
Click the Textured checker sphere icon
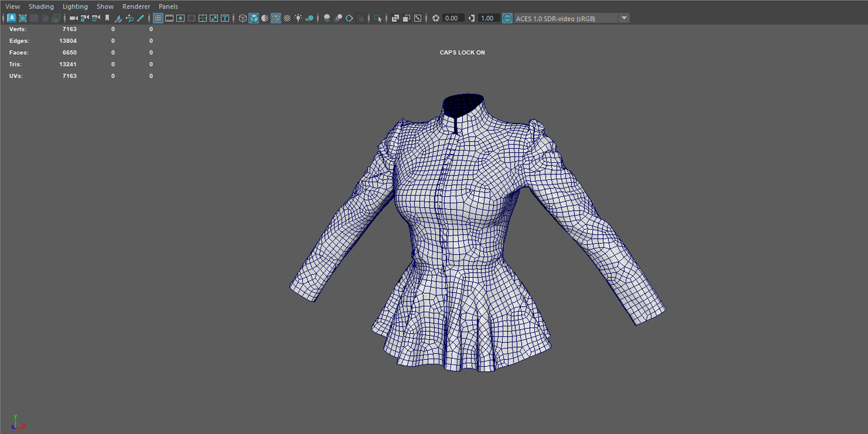[x=287, y=18]
